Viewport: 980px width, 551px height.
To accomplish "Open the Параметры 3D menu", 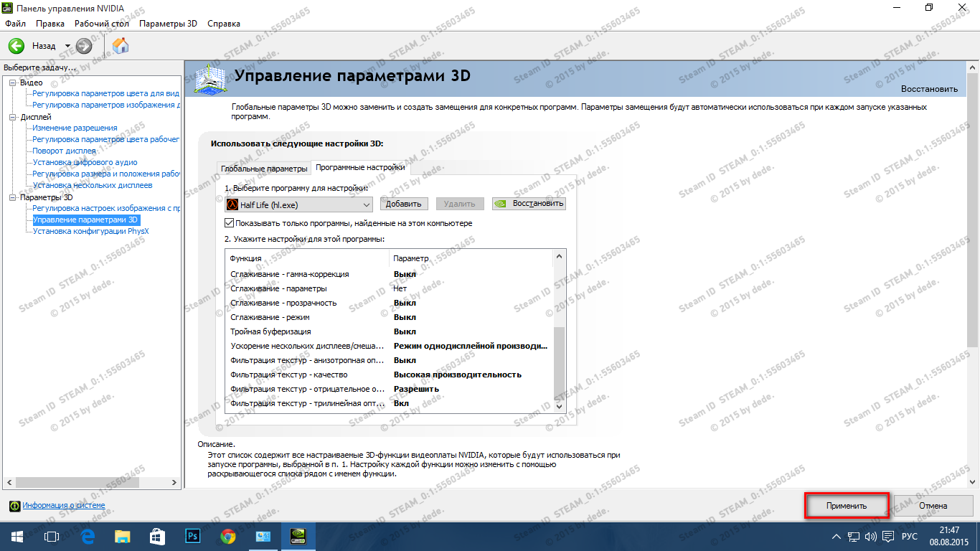I will point(168,24).
